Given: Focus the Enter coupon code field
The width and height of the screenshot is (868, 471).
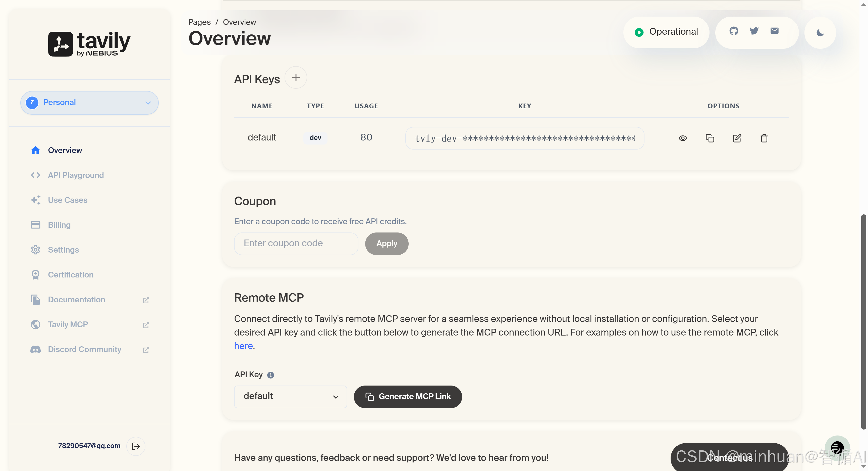Looking at the screenshot, I should tap(296, 244).
